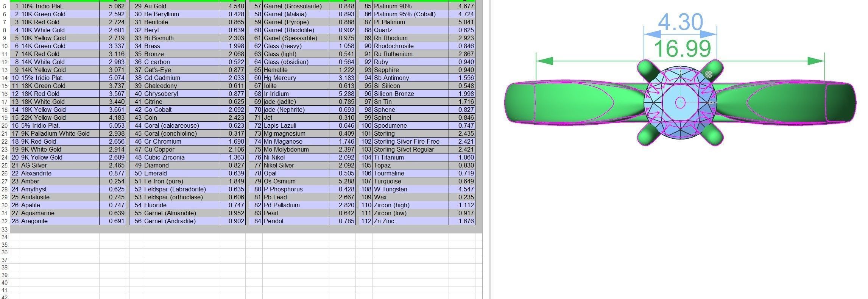The height and width of the screenshot is (299, 868).
Task: Select the 'Cubic Zirconia' cell
Action: (181, 157)
